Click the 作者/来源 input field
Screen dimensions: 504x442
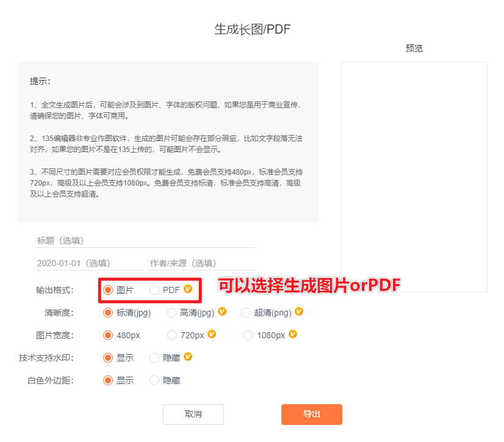click(202, 263)
